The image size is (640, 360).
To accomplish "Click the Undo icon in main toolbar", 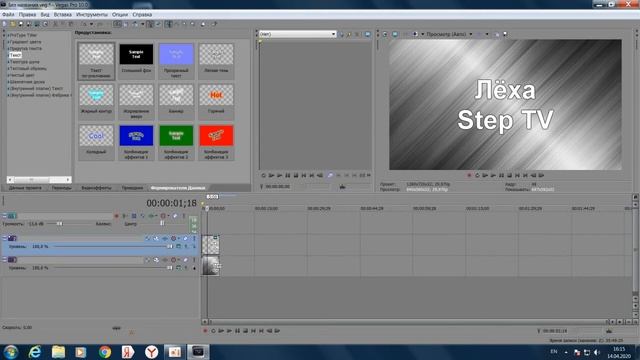I will (x=84, y=24).
